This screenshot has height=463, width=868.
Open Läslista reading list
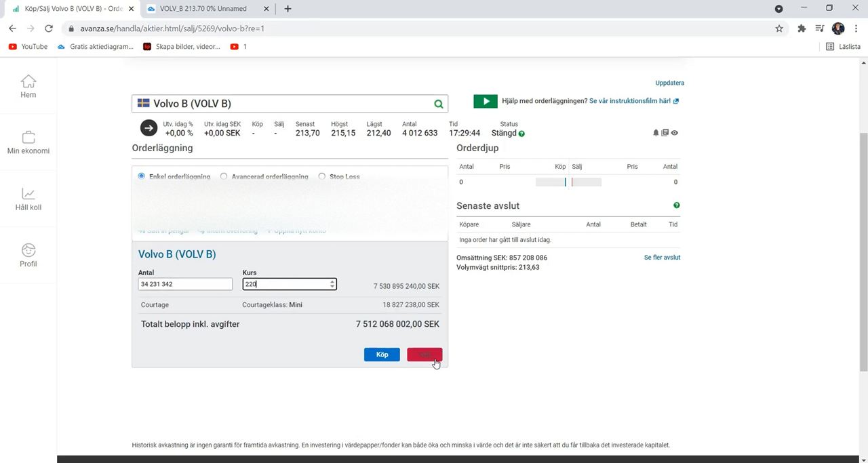click(844, 47)
